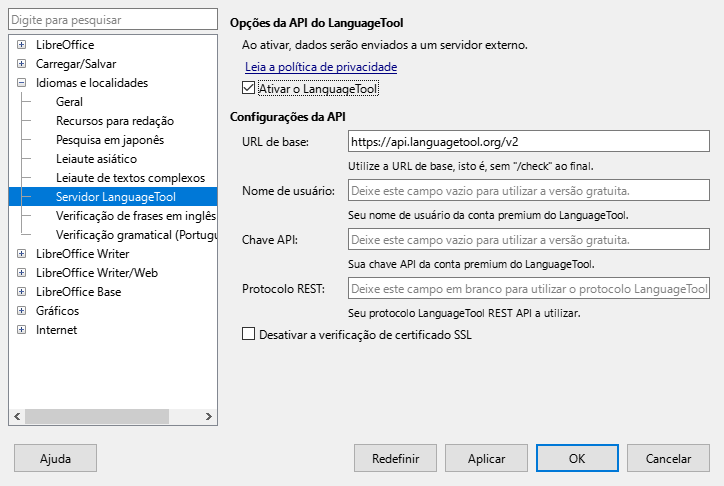This screenshot has width=724, height=486.
Task: Select Geral under Idiomas e localidades
Action: pyautogui.click(x=69, y=102)
